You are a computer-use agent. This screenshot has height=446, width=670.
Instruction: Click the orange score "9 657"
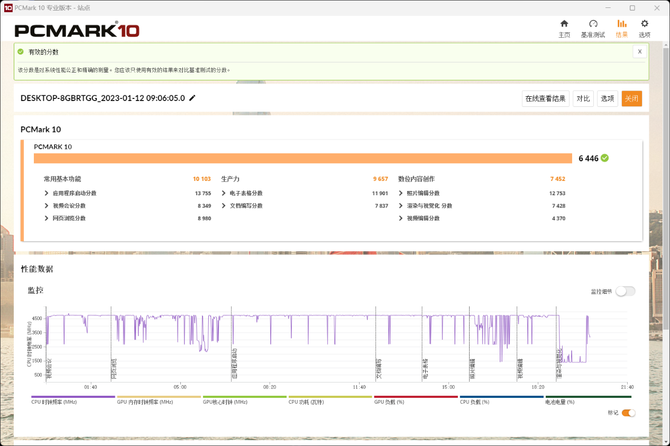pos(380,179)
